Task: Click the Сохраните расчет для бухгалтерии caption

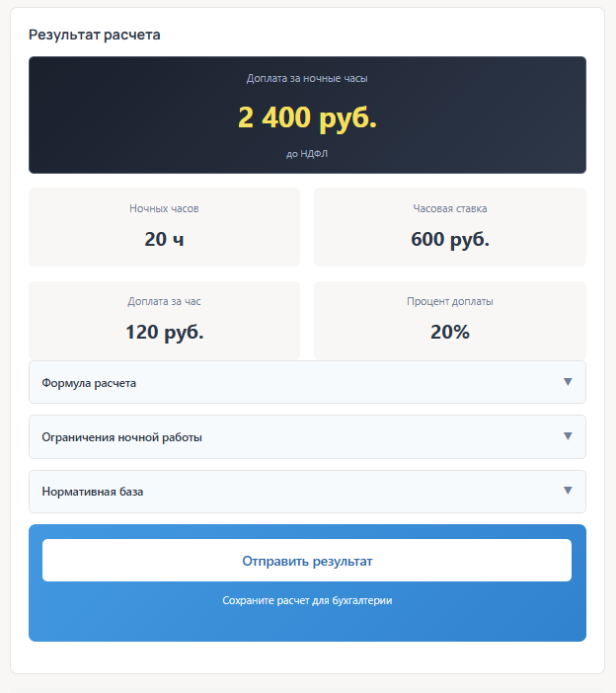Action: (x=307, y=600)
